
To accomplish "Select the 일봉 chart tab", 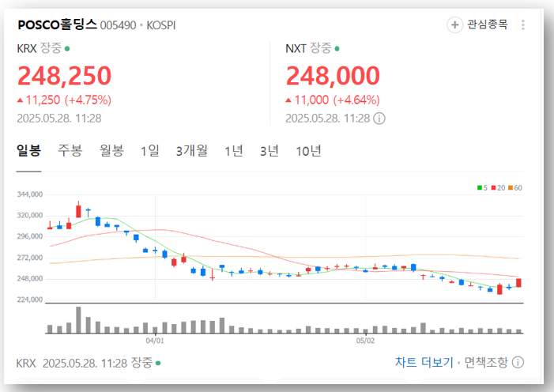I will pos(28,151).
